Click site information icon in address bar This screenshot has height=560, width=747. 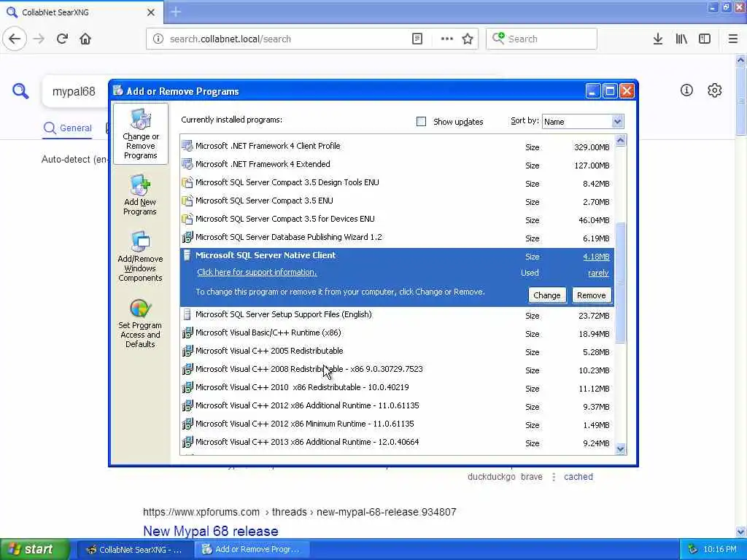coord(158,39)
